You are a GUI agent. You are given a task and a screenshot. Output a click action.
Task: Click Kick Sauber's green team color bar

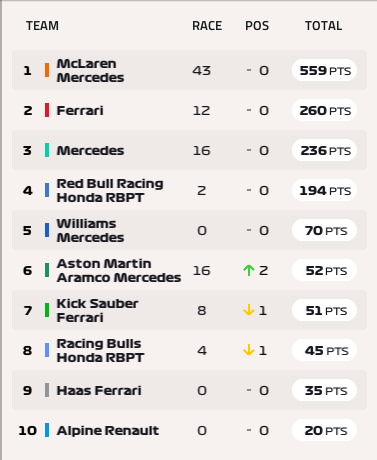click(47, 310)
